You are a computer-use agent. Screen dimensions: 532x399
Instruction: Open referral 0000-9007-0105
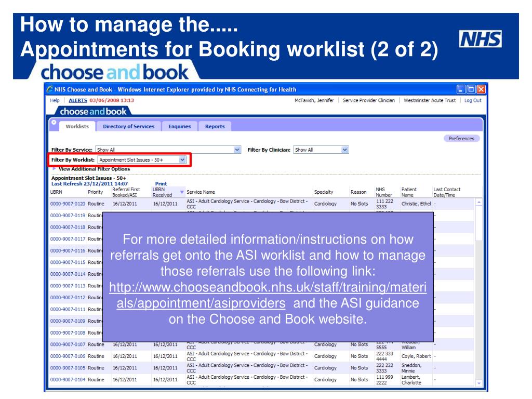coord(68,368)
